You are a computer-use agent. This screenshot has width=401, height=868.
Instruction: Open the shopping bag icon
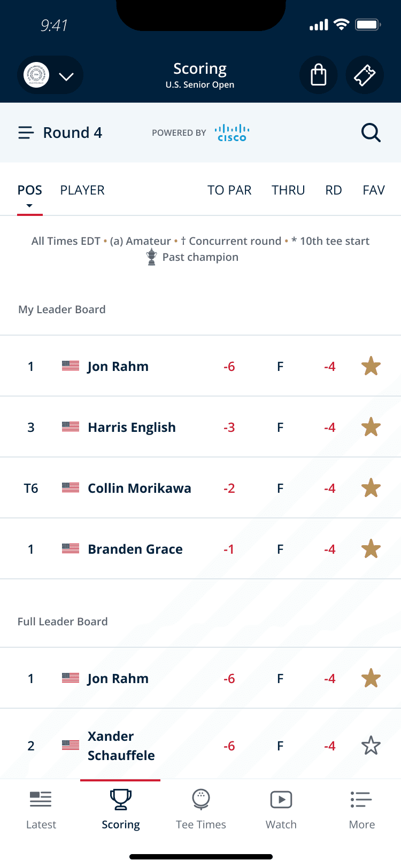pyautogui.click(x=319, y=75)
